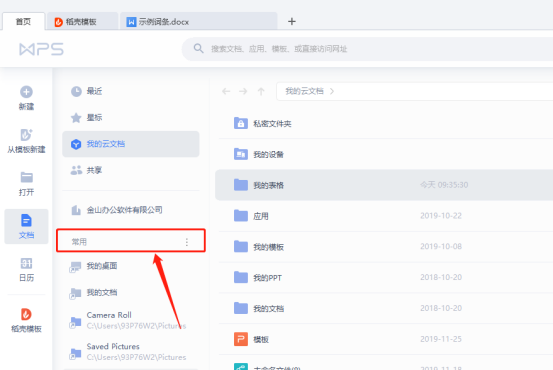Click 我的云文档 in the breadcrumb path
553x370 pixels.
click(304, 91)
